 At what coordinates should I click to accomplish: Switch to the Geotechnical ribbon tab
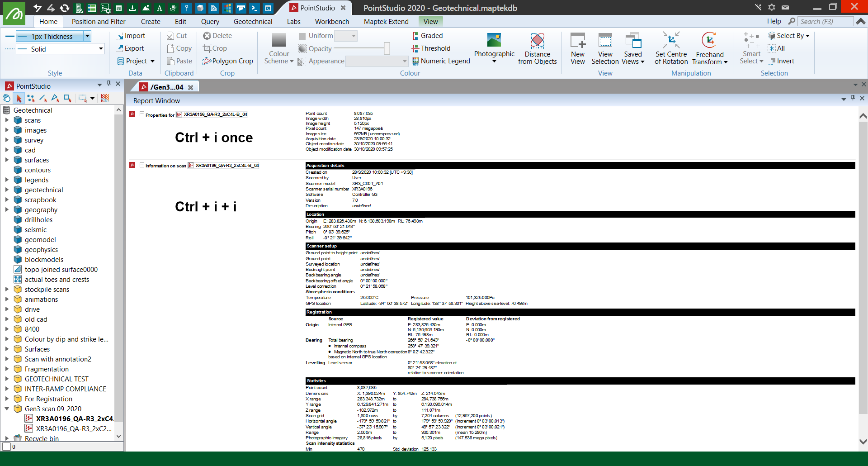(253, 22)
